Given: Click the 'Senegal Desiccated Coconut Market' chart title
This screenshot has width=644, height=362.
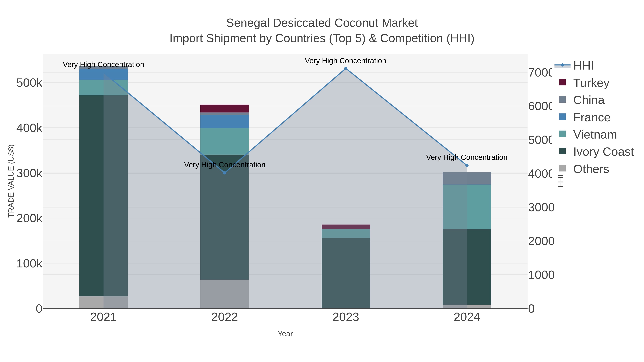Looking at the screenshot, I should [x=322, y=23].
